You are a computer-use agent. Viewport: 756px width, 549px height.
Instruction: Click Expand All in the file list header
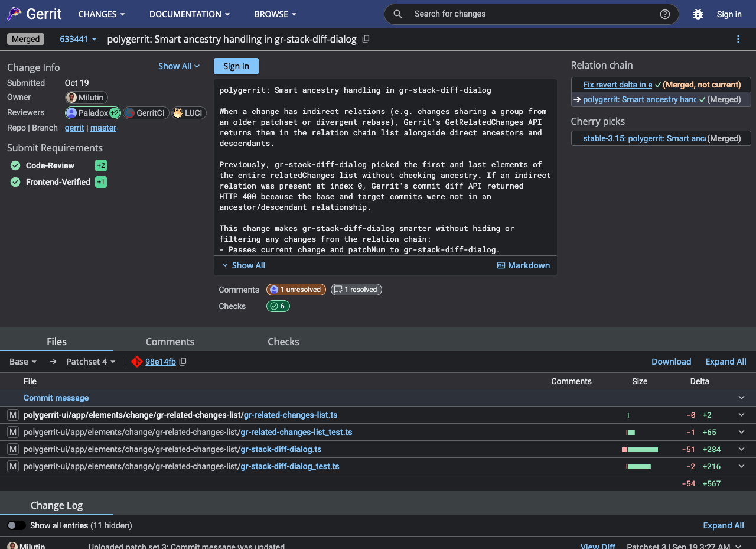tap(726, 362)
